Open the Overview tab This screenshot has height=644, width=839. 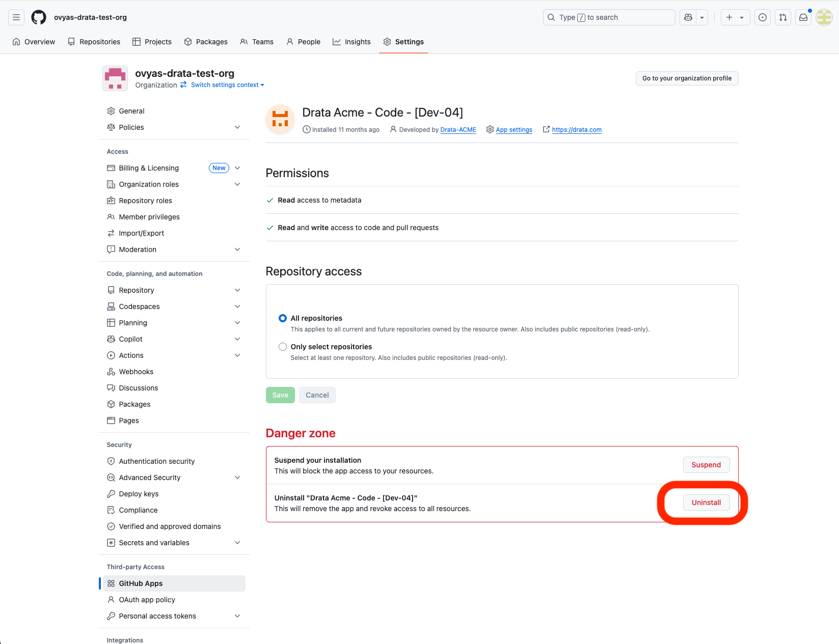tap(34, 42)
